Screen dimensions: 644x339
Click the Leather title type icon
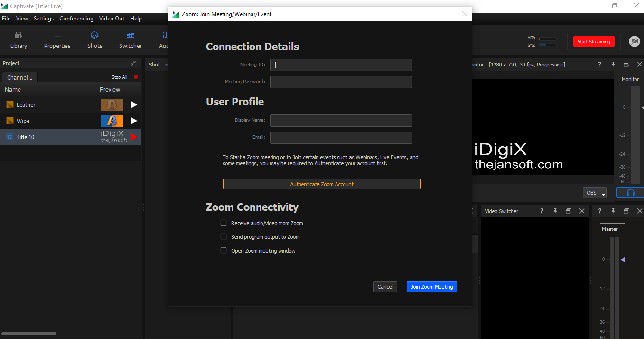point(9,105)
